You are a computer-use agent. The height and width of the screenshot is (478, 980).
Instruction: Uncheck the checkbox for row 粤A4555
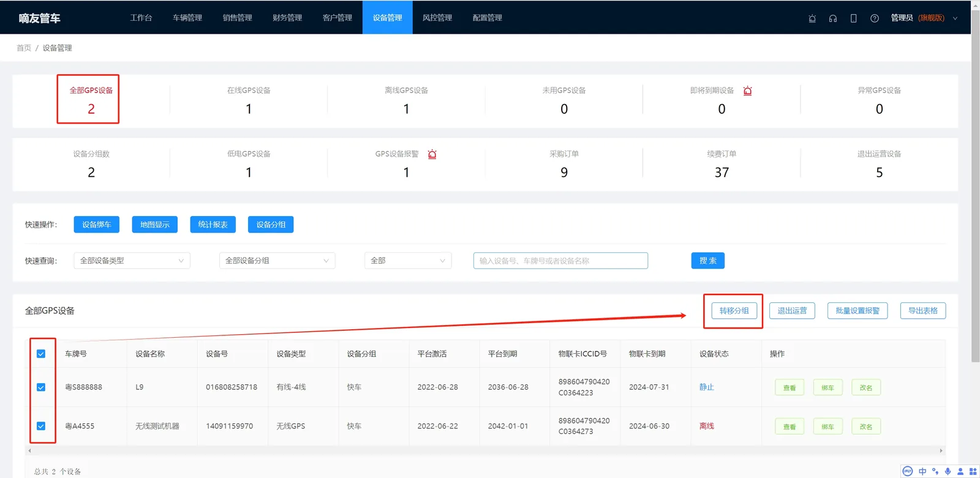41,426
